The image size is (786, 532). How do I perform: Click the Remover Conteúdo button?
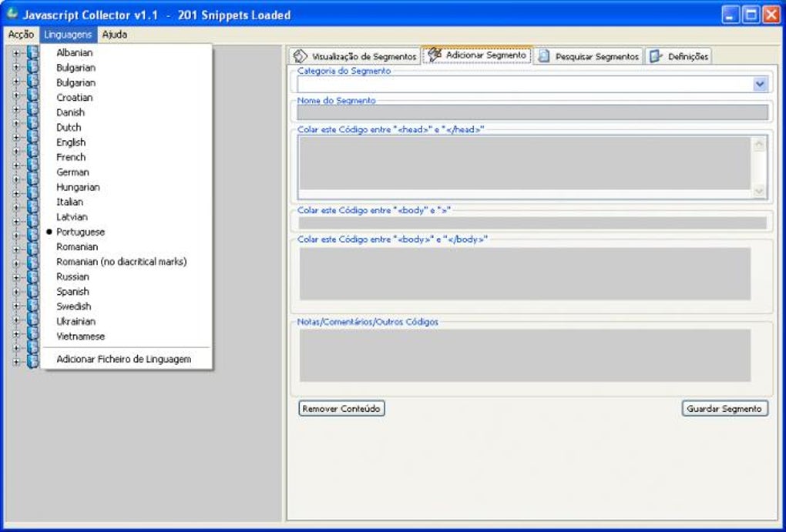(x=342, y=409)
